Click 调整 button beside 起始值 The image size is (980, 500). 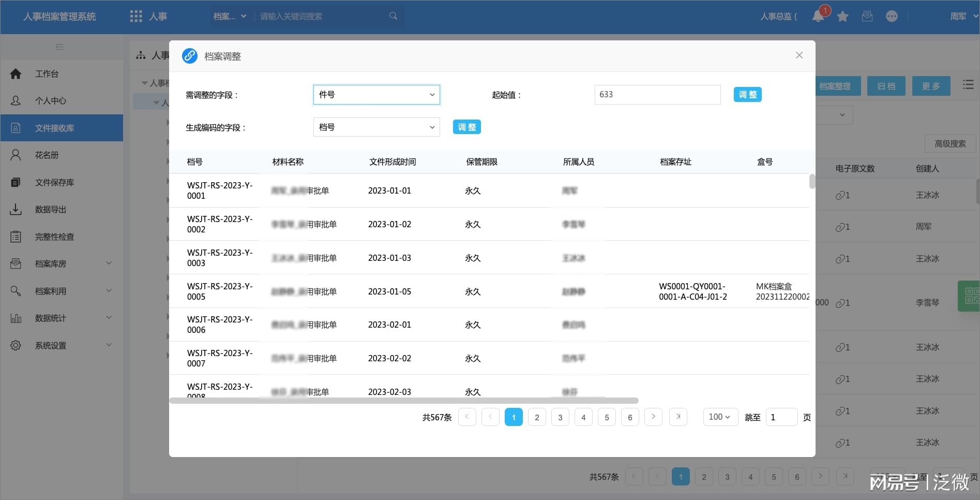coord(747,95)
